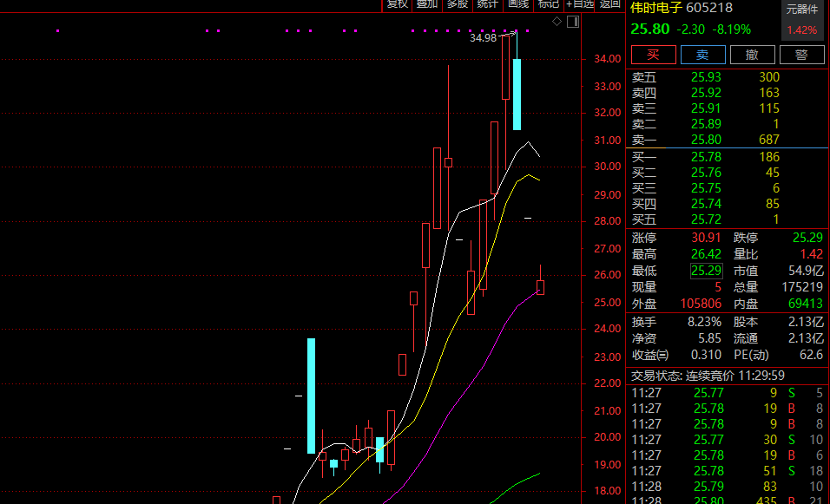830x504 pixels.
Task: Click the 最高 value 26.42
Action: (706, 254)
